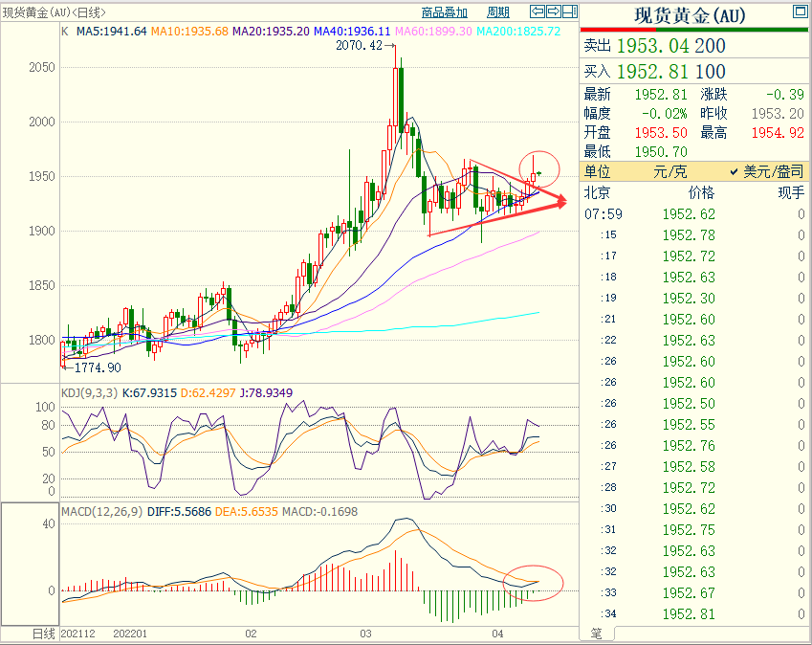This screenshot has width=812, height=645.
Task: Select tick price 1952.76
Action: click(689, 446)
